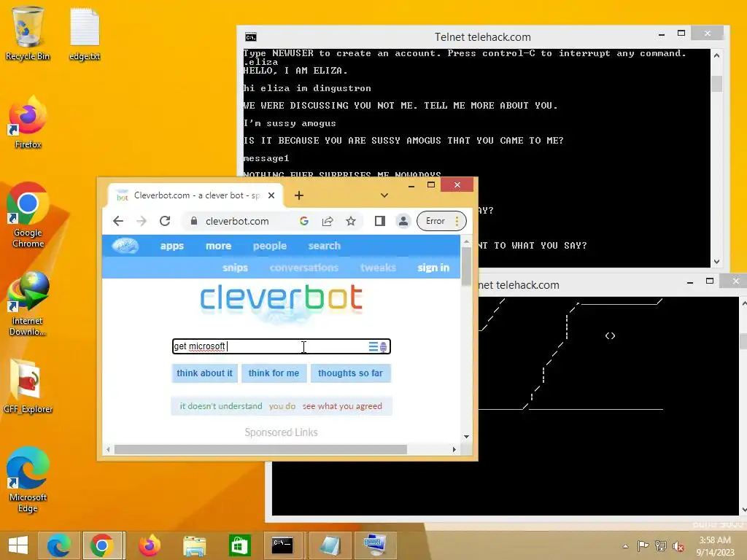Click the Chrome forward arrow
Screen dimensions: 747x560
(x=142, y=221)
